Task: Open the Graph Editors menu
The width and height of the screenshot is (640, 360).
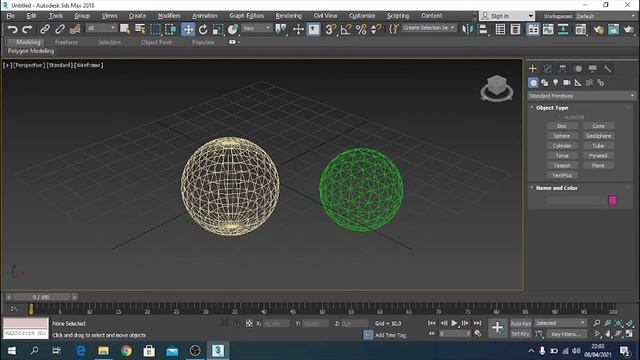Action: 247,16
